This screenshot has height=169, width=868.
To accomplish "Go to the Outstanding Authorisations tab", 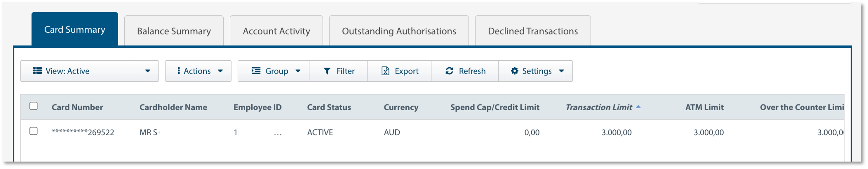I will (x=399, y=31).
